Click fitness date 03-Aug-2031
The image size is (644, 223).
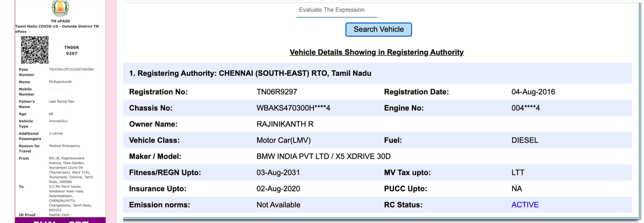278,173
